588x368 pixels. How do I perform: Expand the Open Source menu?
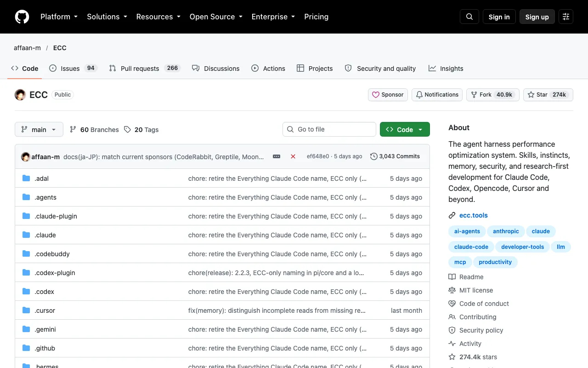click(216, 17)
